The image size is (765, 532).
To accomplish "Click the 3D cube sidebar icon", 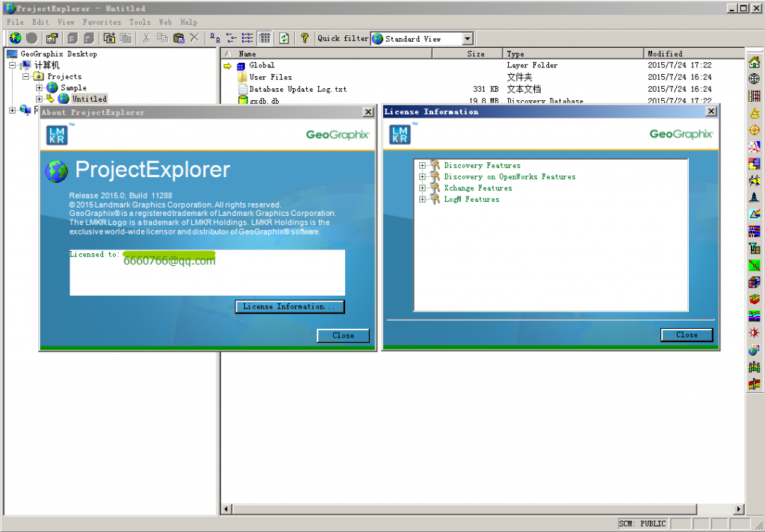I will point(755,282).
